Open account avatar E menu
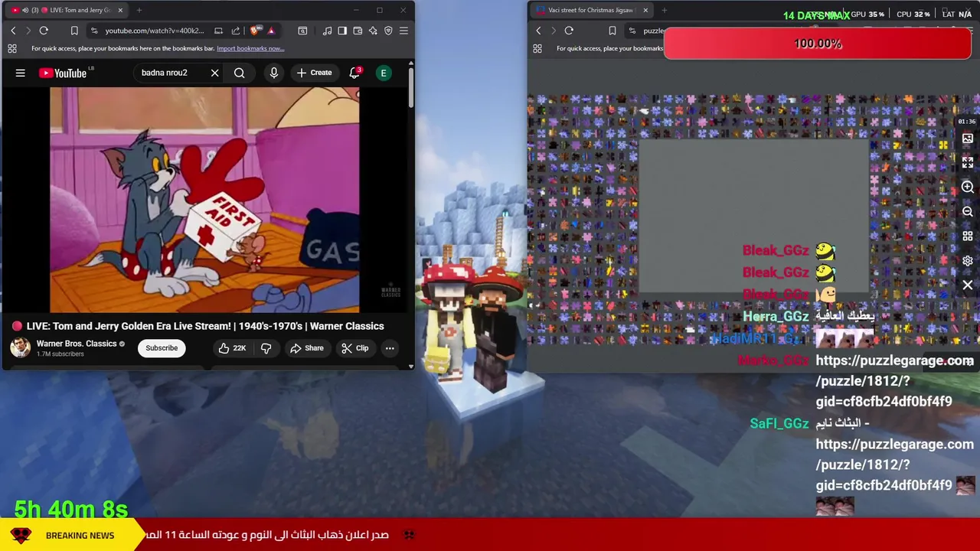 384,73
